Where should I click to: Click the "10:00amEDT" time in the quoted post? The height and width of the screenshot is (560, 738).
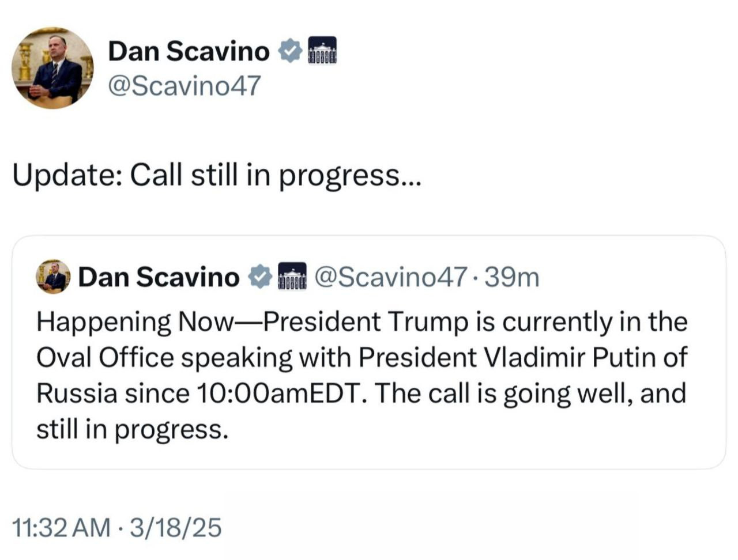(x=280, y=393)
